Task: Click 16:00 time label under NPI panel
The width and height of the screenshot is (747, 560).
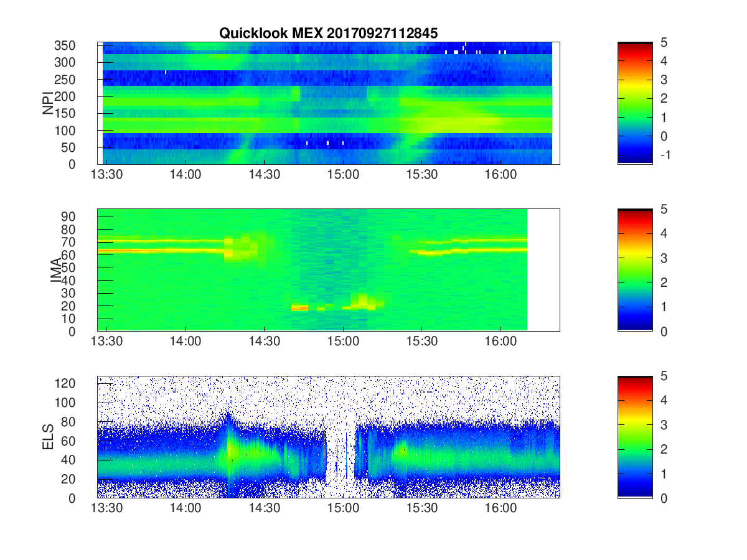Action: tap(500, 175)
